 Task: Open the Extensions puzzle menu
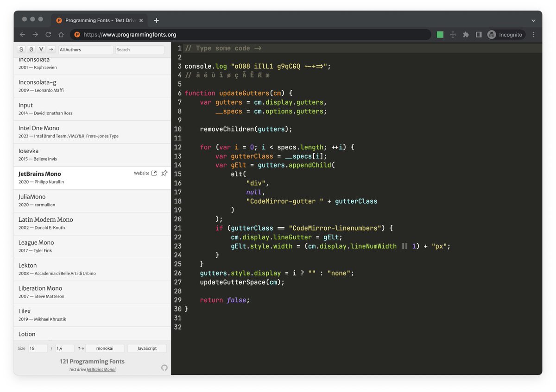466,35
